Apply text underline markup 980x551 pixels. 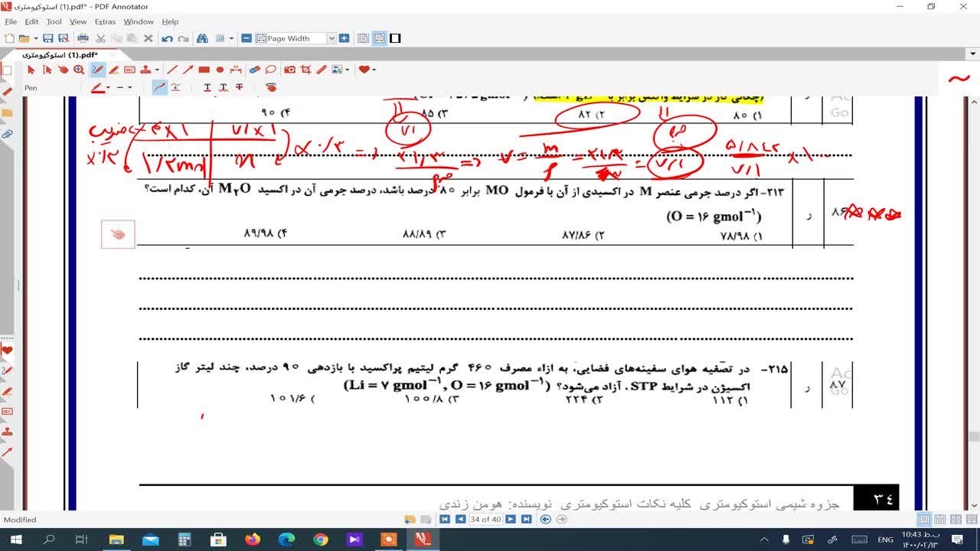click(207, 87)
